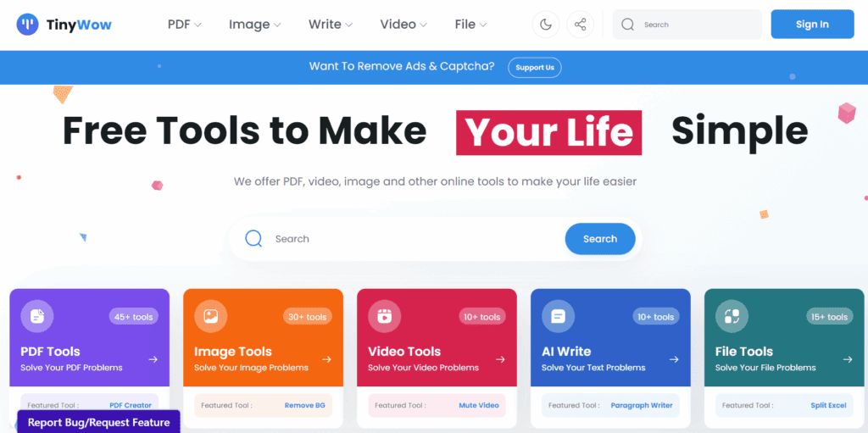868x433 pixels.
Task: Click the Report Bug/Request Feature button
Action: click(x=98, y=423)
